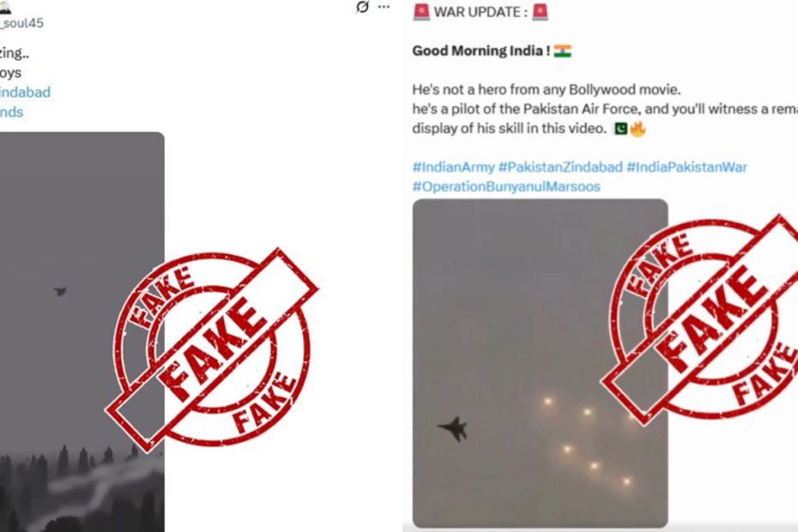798x532 pixels.
Task: Click the fire emoji after the flag
Action: point(638,129)
